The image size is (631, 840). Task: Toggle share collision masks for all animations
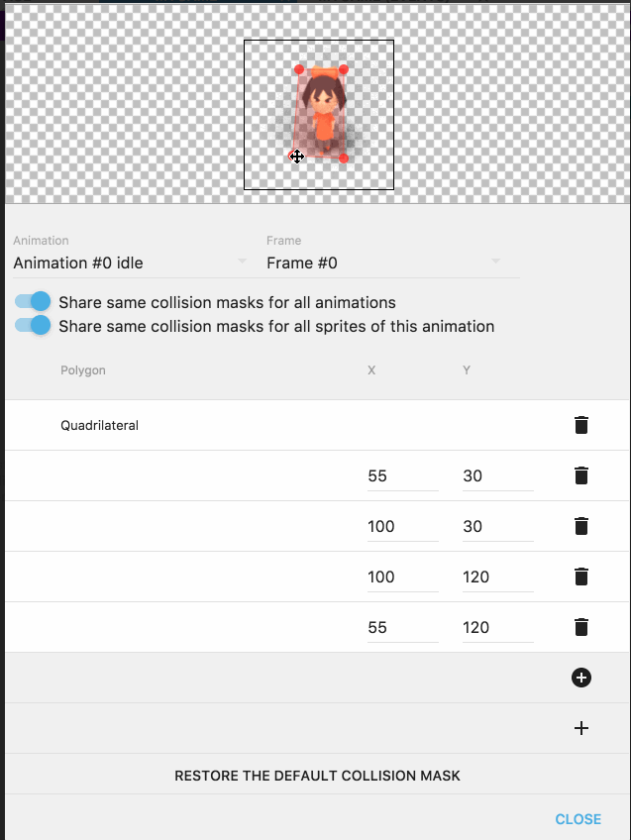click(32, 301)
